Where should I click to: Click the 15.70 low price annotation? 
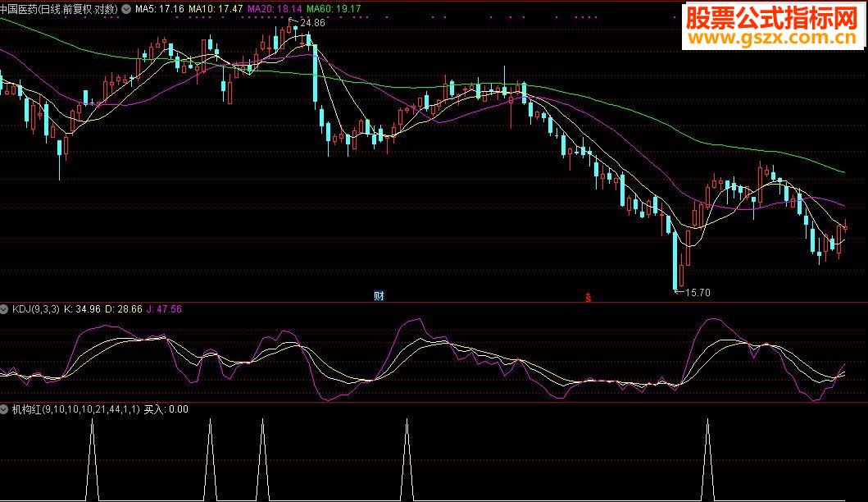tap(698, 292)
